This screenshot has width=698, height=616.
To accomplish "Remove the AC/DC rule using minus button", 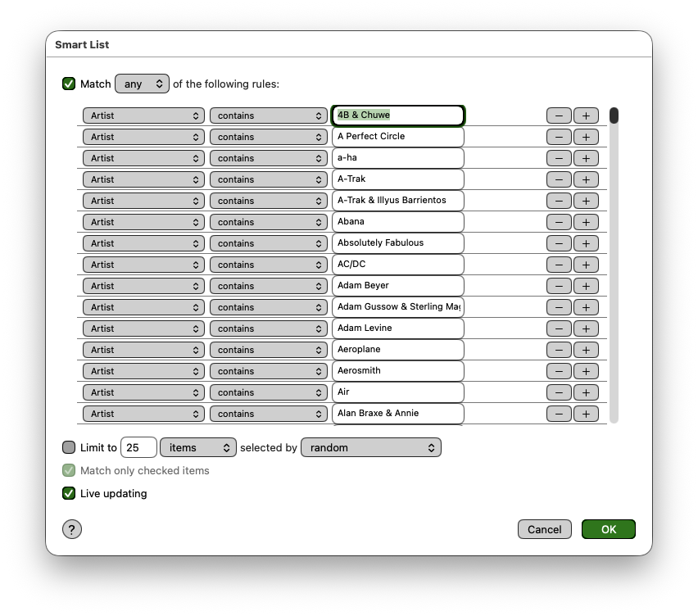I will [559, 265].
